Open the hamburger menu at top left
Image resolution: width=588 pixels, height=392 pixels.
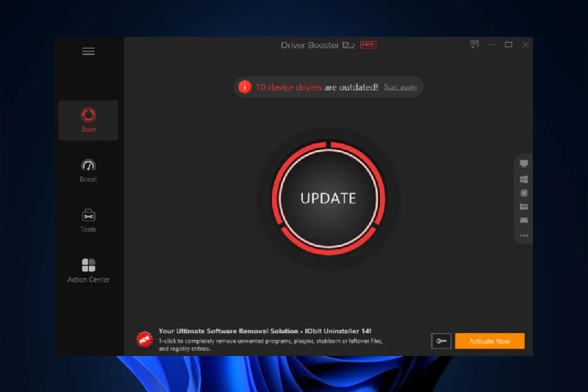(88, 51)
